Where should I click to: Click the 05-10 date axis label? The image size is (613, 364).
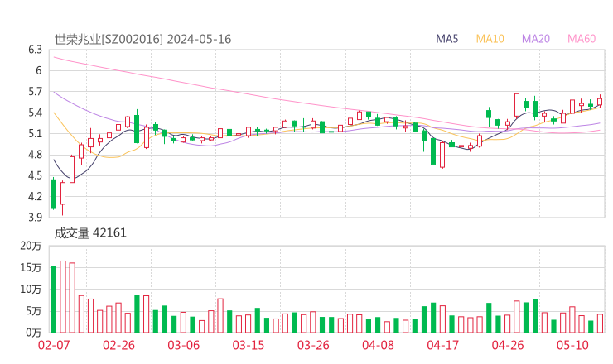[x=572, y=345]
